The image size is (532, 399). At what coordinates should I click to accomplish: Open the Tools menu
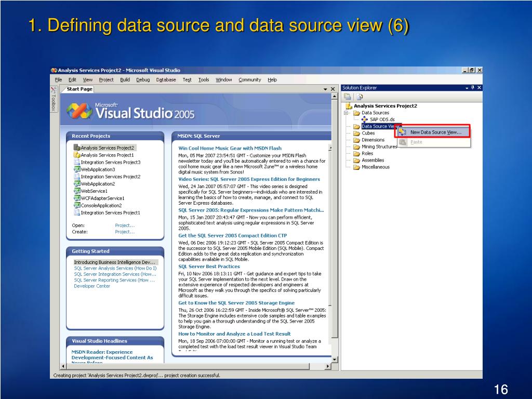(204, 79)
